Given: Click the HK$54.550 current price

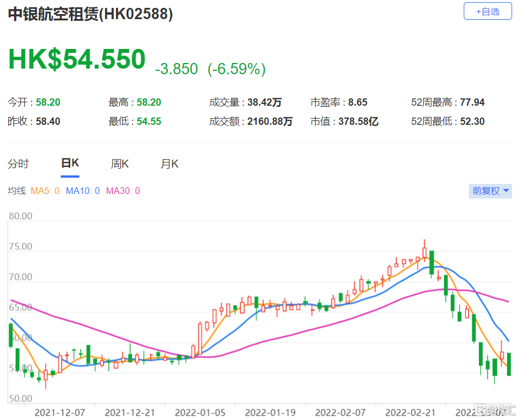Looking at the screenshot, I should [x=77, y=60].
